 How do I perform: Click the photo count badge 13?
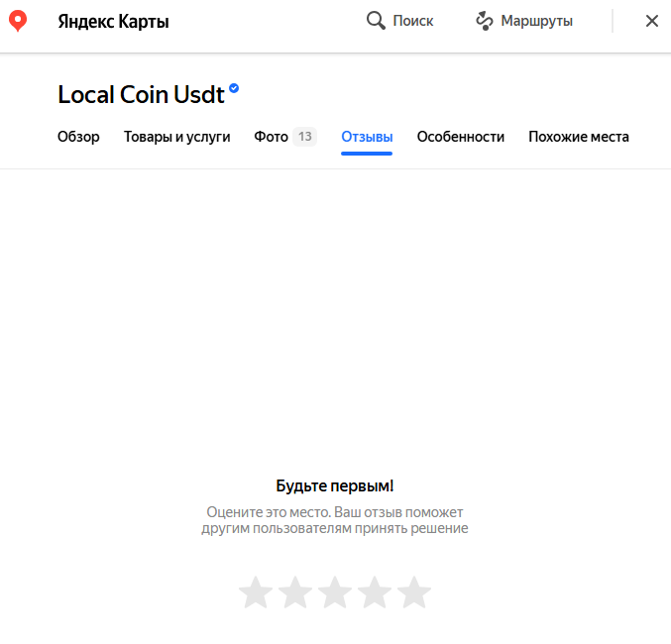(x=304, y=137)
